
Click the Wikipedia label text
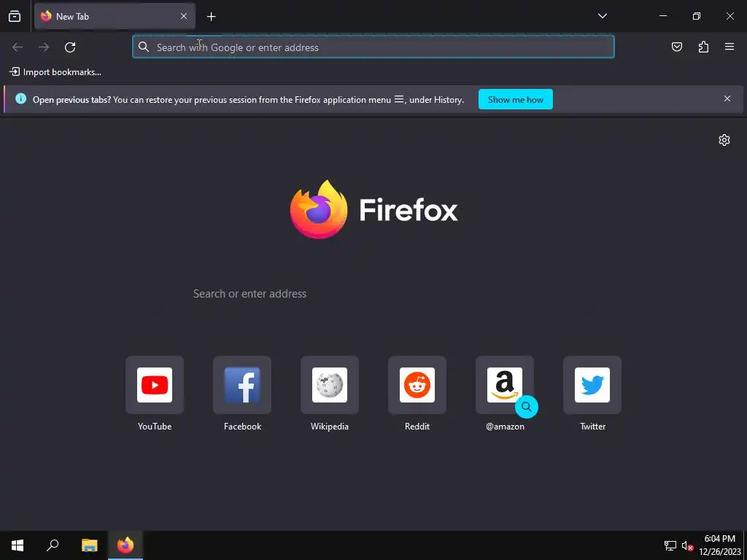330,426
